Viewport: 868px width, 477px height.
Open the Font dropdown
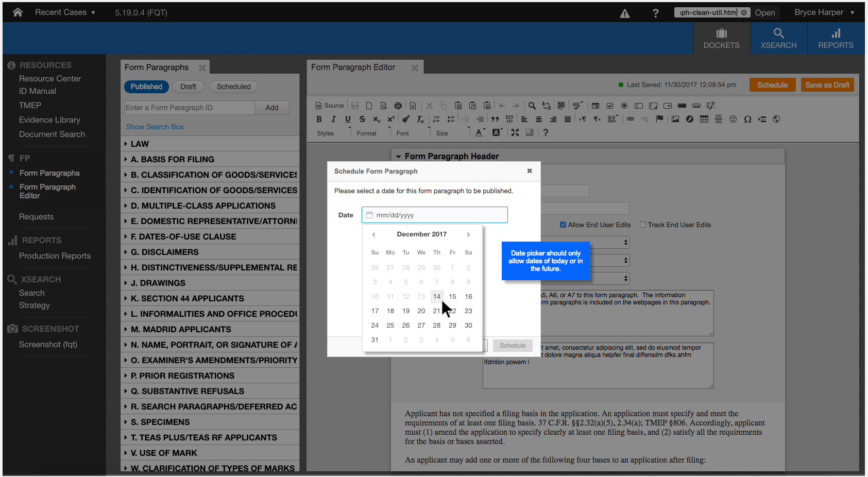(x=412, y=133)
